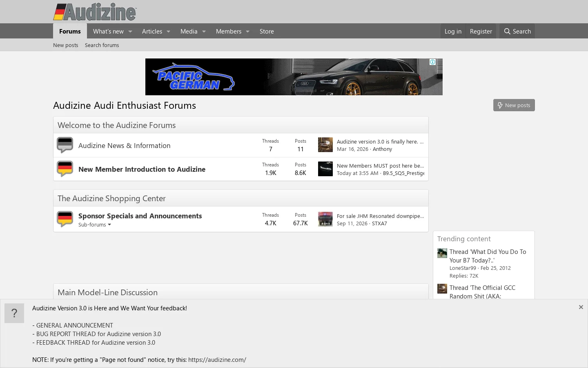Click the Mar 16, 2026 post date
The width and height of the screenshot is (588, 368).
[352, 149]
